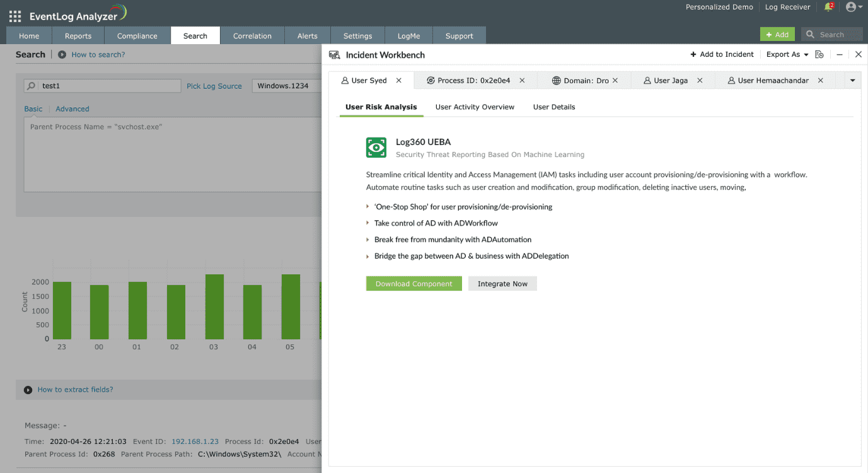Select the Search navigation tab
This screenshot has height=473, width=868.
point(195,36)
